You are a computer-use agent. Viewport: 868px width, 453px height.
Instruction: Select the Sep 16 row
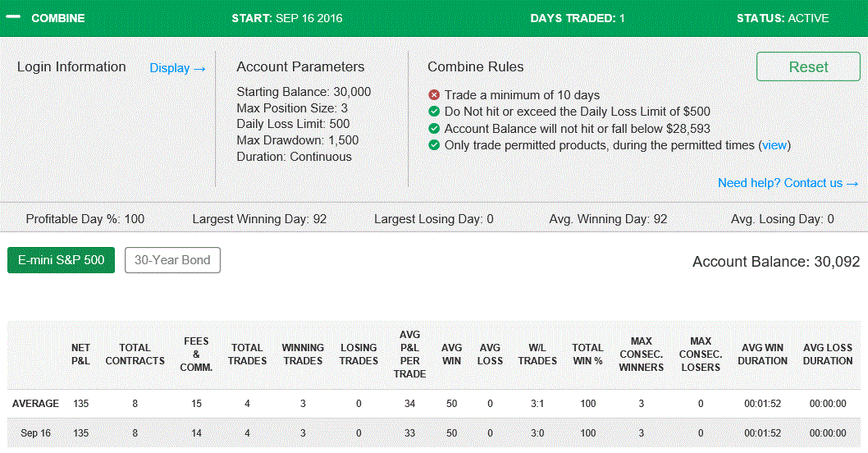click(434, 433)
